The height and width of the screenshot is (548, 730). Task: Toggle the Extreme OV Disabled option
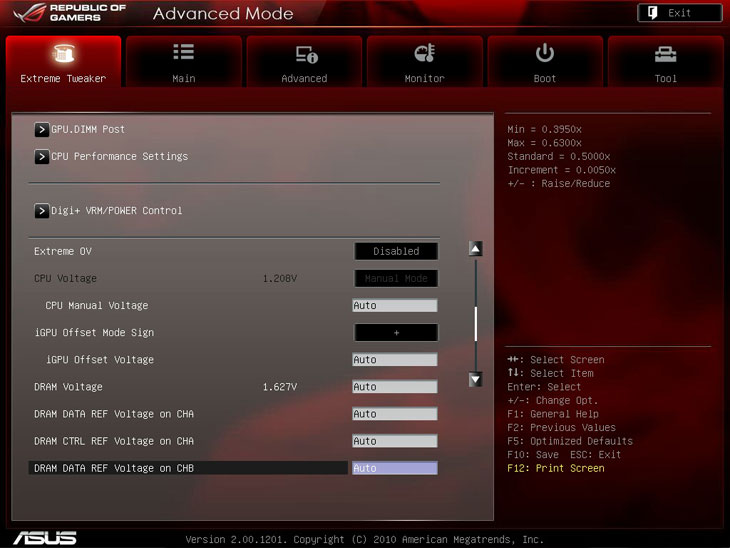click(x=396, y=251)
